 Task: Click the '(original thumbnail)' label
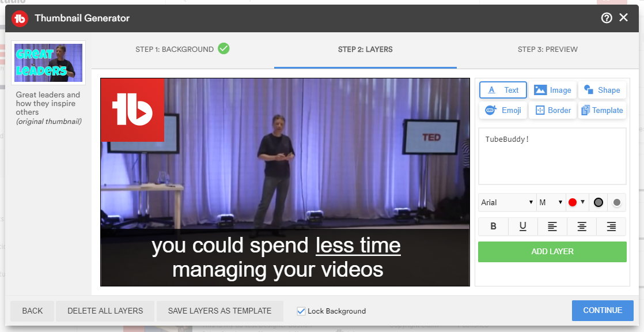(x=49, y=121)
